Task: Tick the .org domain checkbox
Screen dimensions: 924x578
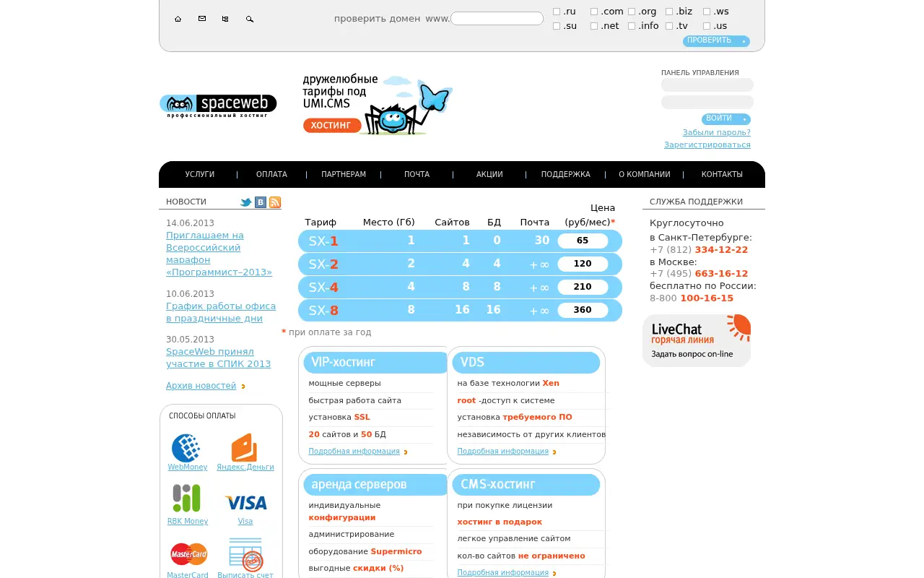Action: coord(632,12)
